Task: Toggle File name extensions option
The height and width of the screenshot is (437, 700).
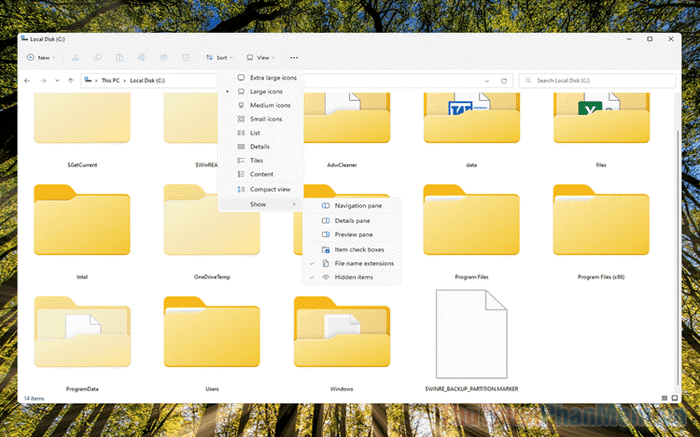Action: pyautogui.click(x=364, y=263)
